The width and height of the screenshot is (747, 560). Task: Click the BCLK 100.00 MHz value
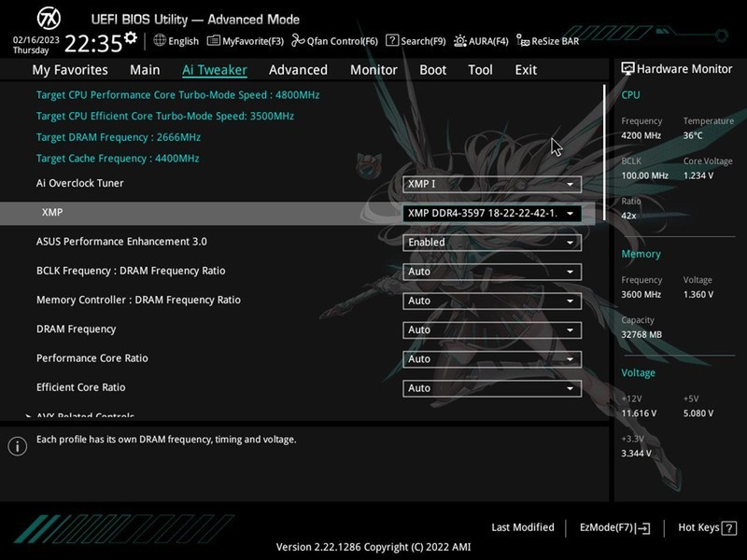pos(644,175)
